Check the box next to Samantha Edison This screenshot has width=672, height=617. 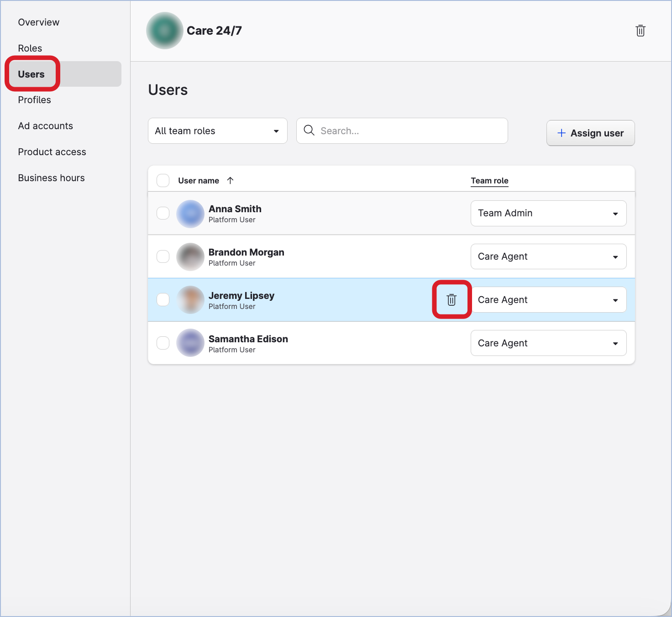(x=163, y=343)
